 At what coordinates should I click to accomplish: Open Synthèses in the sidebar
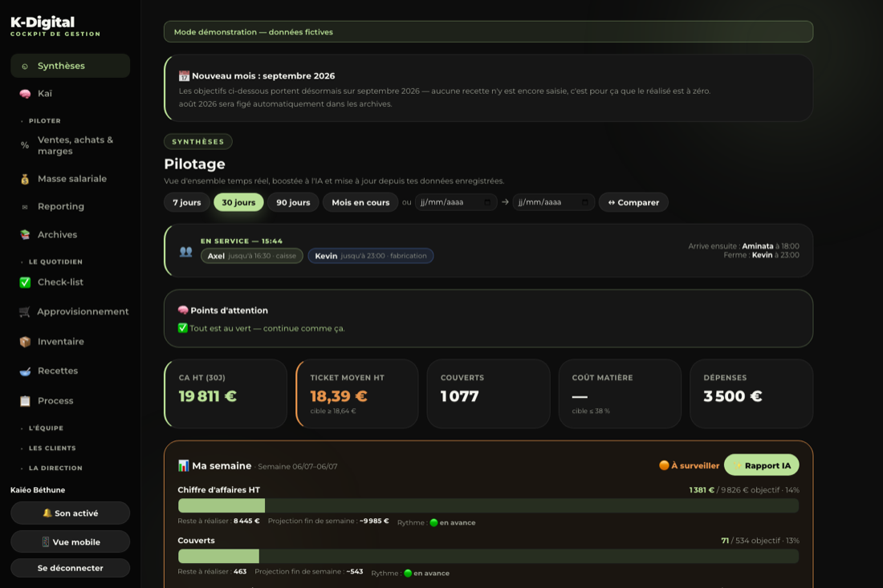point(70,66)
